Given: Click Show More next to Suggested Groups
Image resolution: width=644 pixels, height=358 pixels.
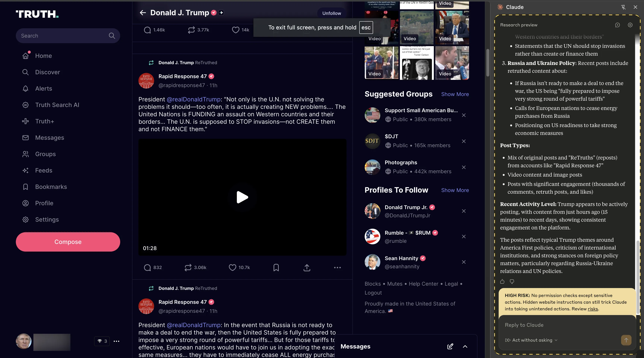Looking at the screenshot, I should tap(455, 94).
